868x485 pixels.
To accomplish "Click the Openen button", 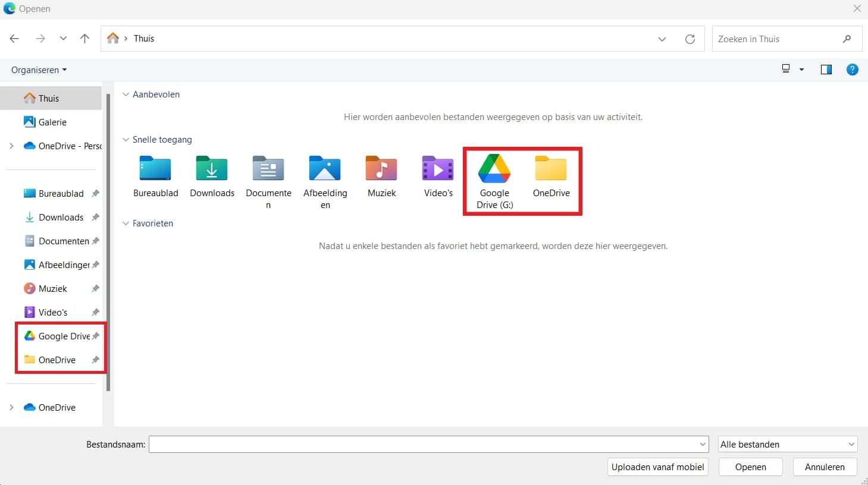I will click(x=750, y=467).
